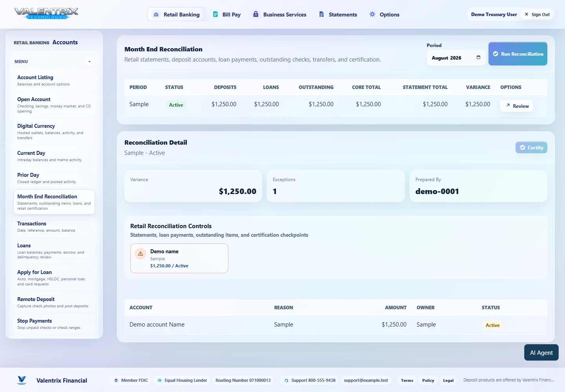565x392 pixels.
Task: Click the support@example.test email link
Action: pyautogui.click(x=366, y=380)
